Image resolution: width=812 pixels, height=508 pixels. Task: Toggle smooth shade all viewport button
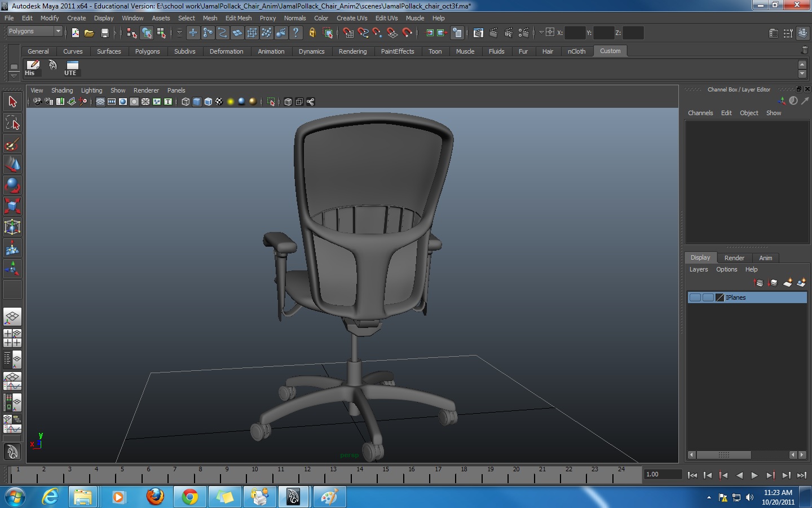(x=197, y=102)
